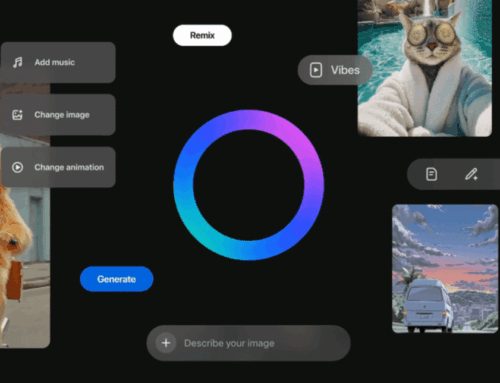
Task: Click the Change animation play icon
Action: (x=17, y=167)
